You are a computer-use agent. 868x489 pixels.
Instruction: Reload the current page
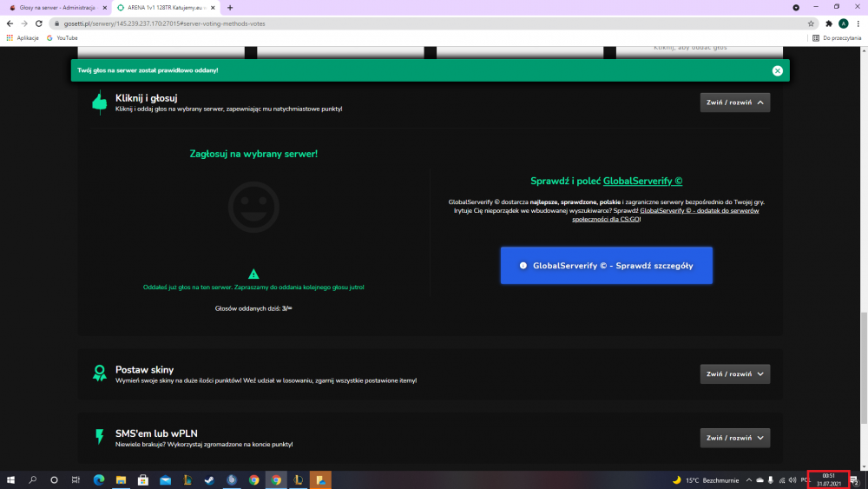39,23
